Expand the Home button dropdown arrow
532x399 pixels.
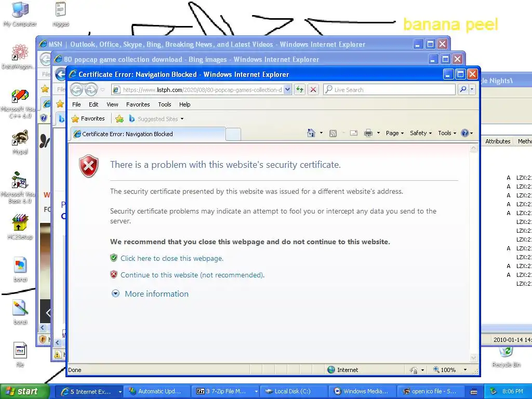321,133
